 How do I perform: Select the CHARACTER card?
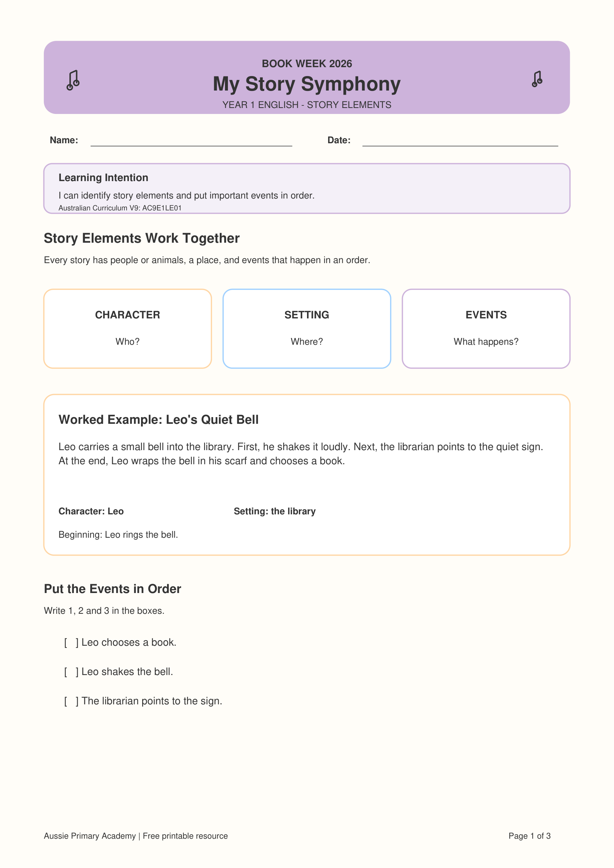128,328
